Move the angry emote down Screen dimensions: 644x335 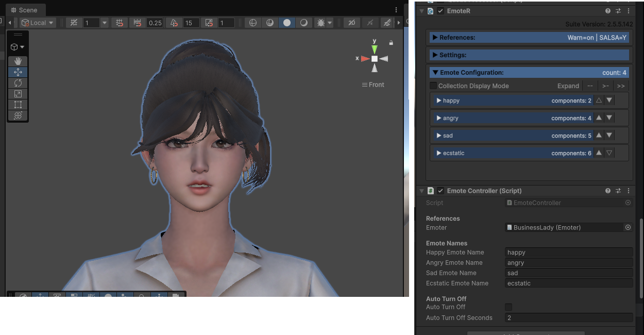(609, 118)
